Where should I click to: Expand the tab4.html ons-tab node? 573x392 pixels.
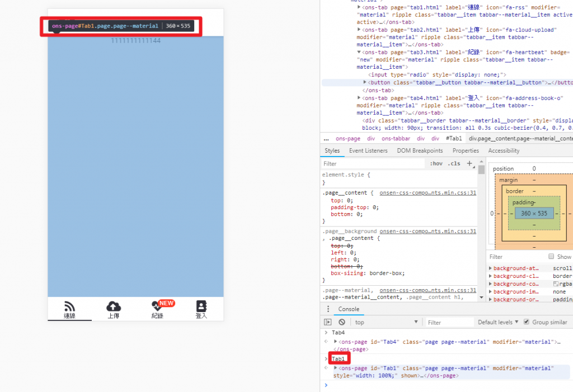click(359, 98)
